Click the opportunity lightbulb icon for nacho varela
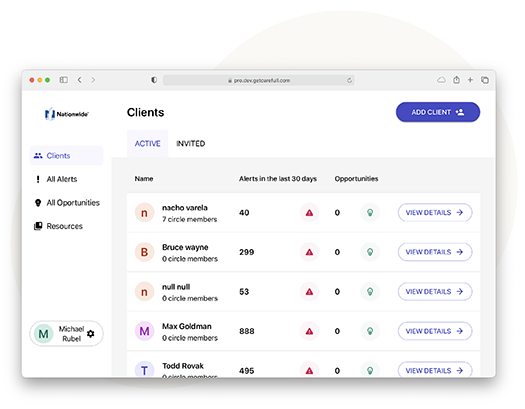The image size is (525, 409). (x=370, y=213)
